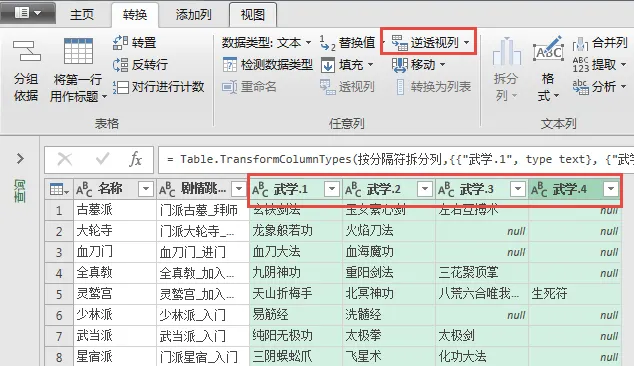Click the Rename (重命名) icon
The height and width of the screenshot is (366, 634).
coord(230,87)
